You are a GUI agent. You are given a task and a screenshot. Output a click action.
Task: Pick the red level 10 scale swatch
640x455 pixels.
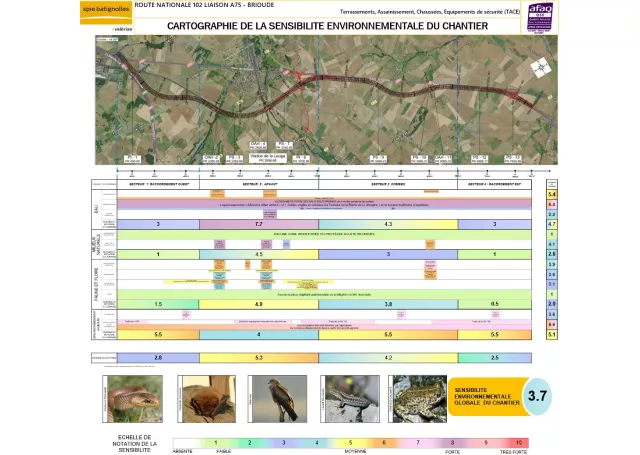point(518,441)
